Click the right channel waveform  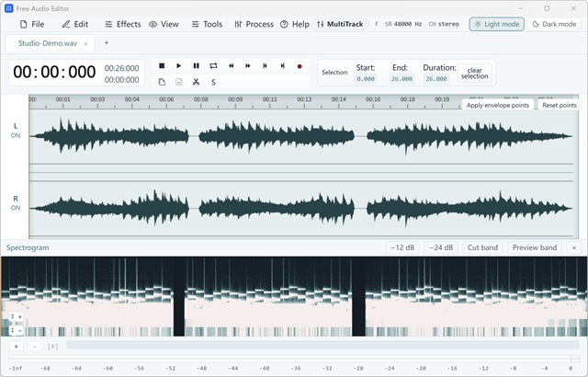tap(301, 208)
